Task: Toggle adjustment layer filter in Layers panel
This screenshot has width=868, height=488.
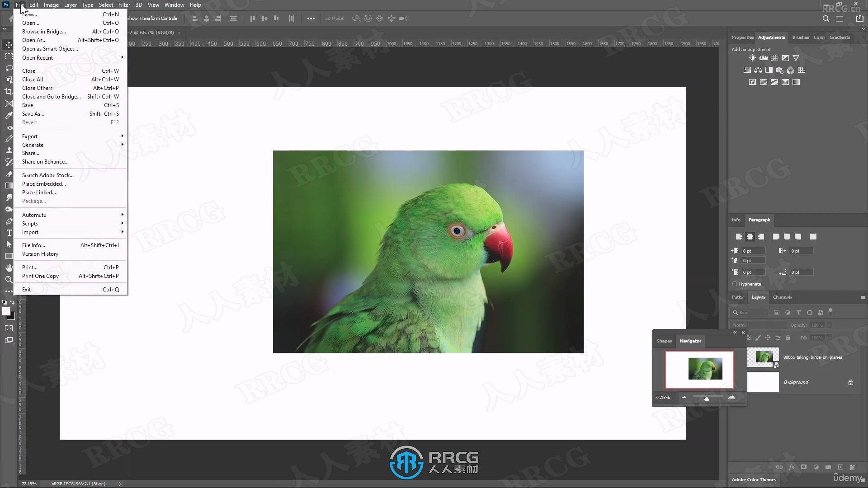Action: tap(788, 312)
